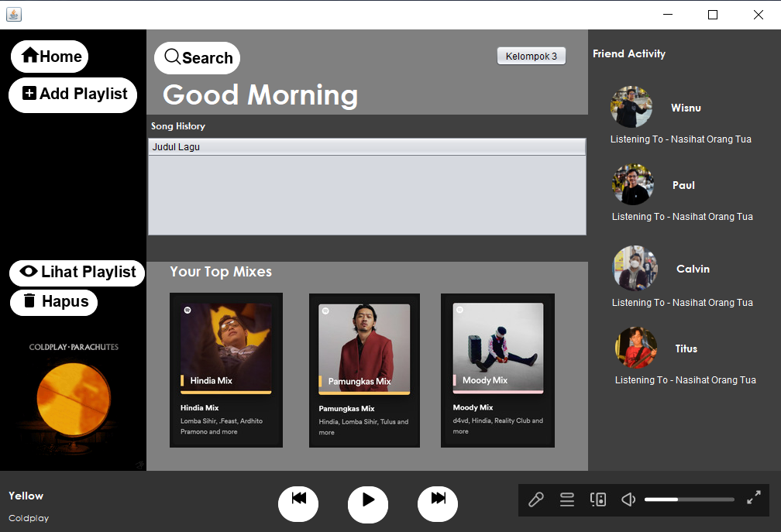Open the queue icon next to lyrics

tap(567, 499)
